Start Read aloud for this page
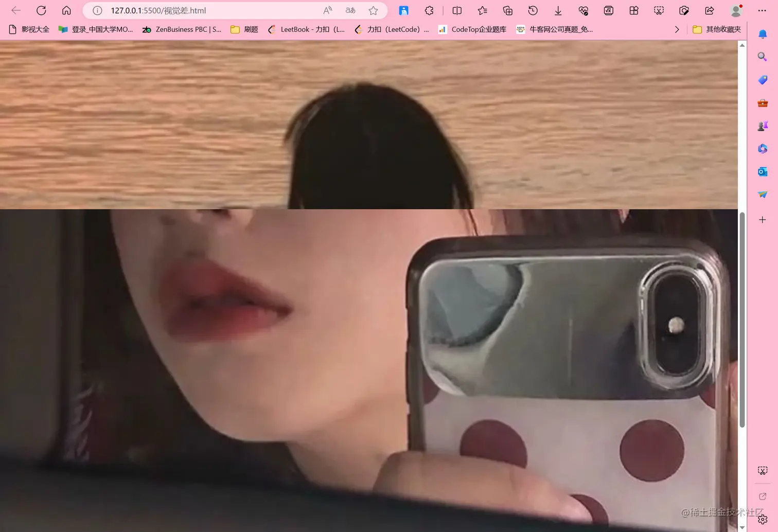 point(327,10)
